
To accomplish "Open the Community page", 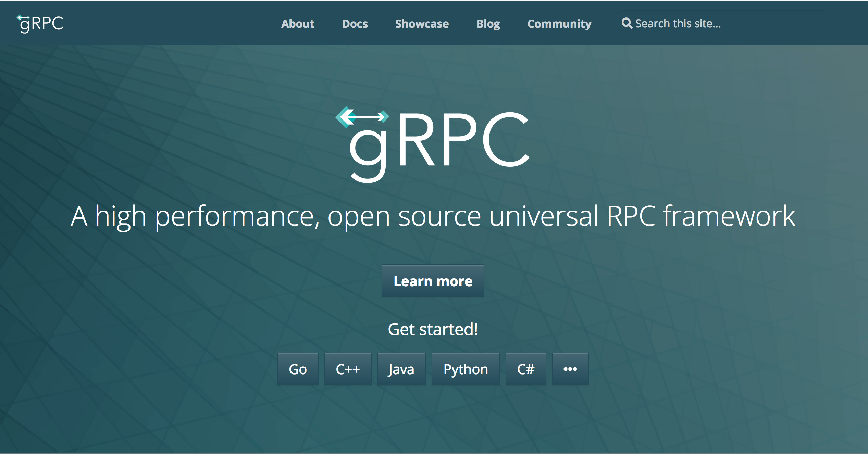I will [x=559, y=24].
